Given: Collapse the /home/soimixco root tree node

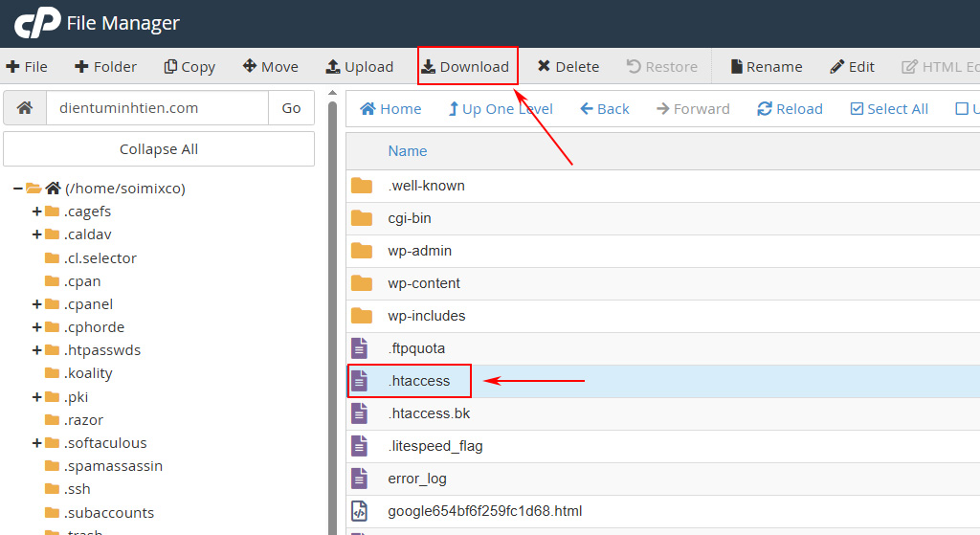Looking at the screenshot, I should tap(17, 189).
